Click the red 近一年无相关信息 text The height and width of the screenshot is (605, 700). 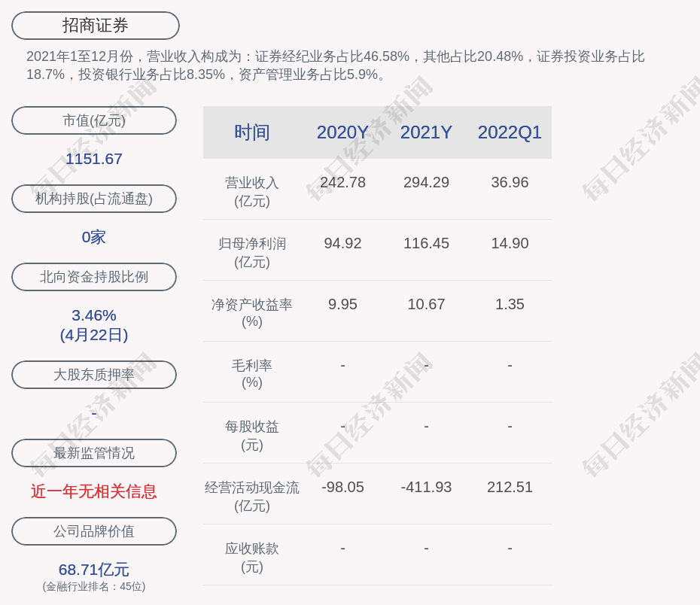click(94, 491)
